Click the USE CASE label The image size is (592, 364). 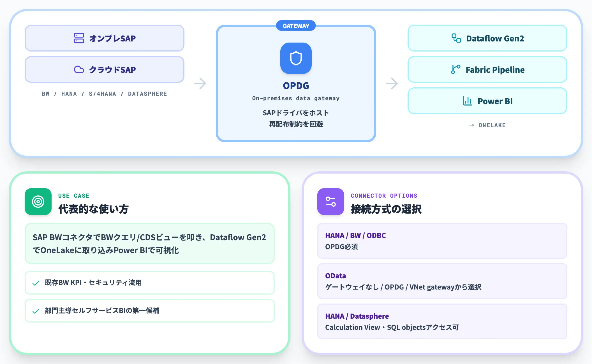(x=74, y=196)
